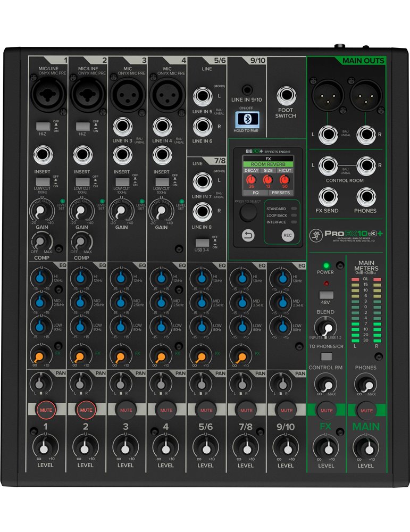
Task: Mute channel 2
Action: 86,410
